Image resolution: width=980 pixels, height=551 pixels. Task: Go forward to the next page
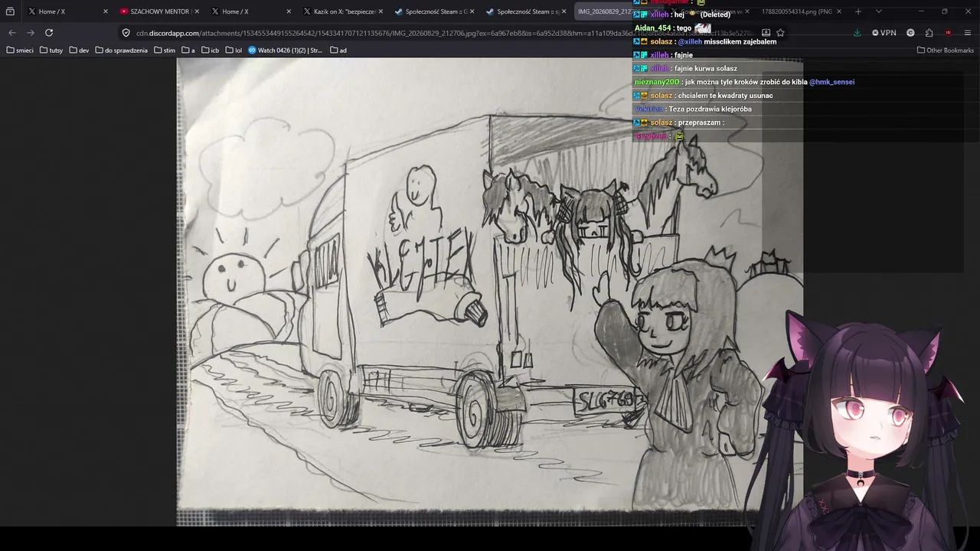point(31,33)
